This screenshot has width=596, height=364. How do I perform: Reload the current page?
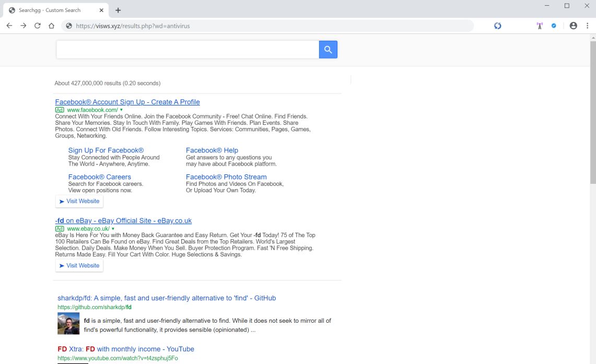(38, 26)
